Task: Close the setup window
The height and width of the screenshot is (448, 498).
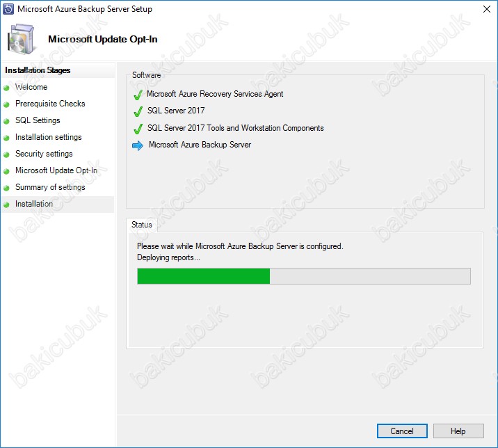Action: click(x=487, y=9)
